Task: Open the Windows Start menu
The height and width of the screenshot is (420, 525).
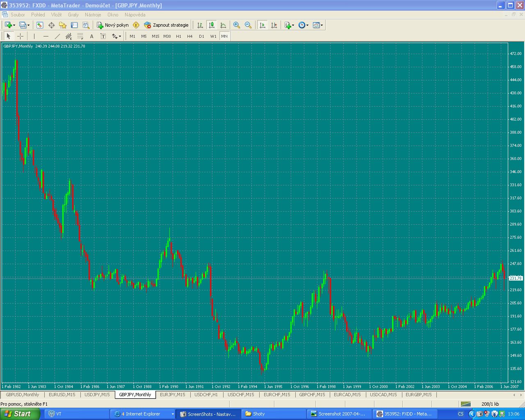Action: click(20, 414)
